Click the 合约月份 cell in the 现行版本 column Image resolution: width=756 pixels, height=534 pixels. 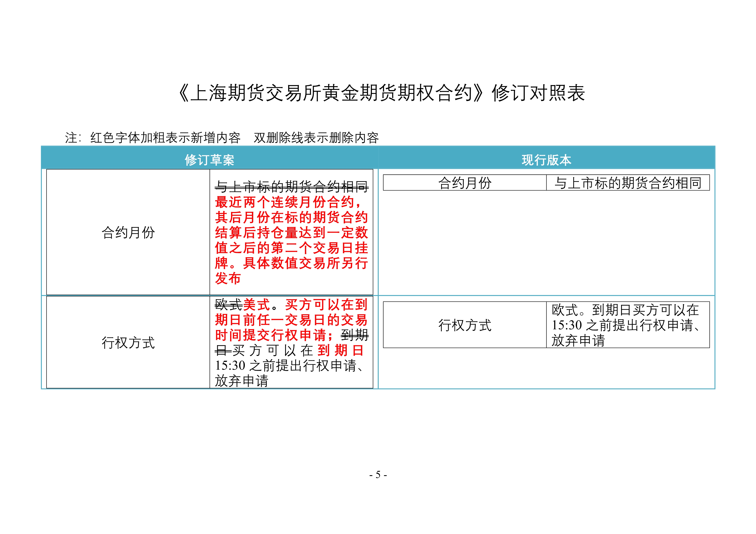point(465,183)
